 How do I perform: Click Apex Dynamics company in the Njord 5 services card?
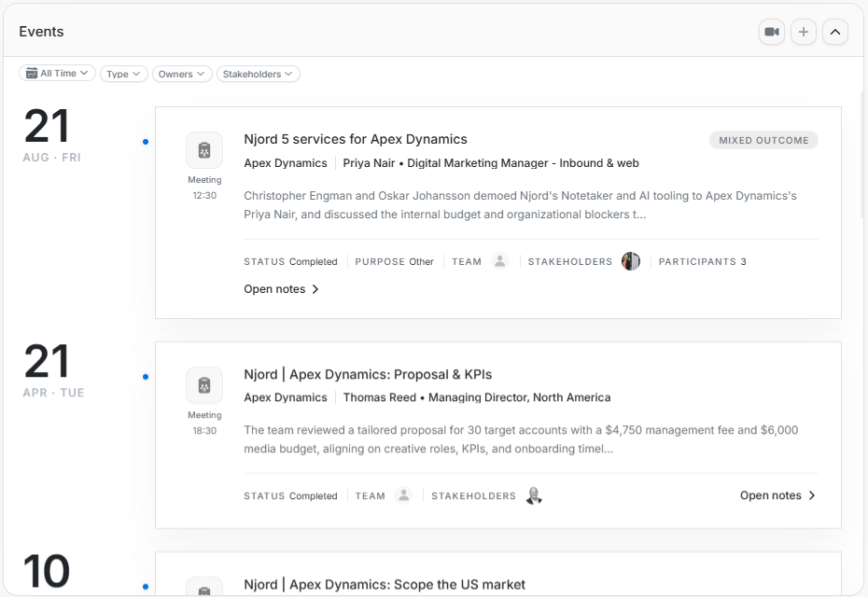click(x=285, y=163)
